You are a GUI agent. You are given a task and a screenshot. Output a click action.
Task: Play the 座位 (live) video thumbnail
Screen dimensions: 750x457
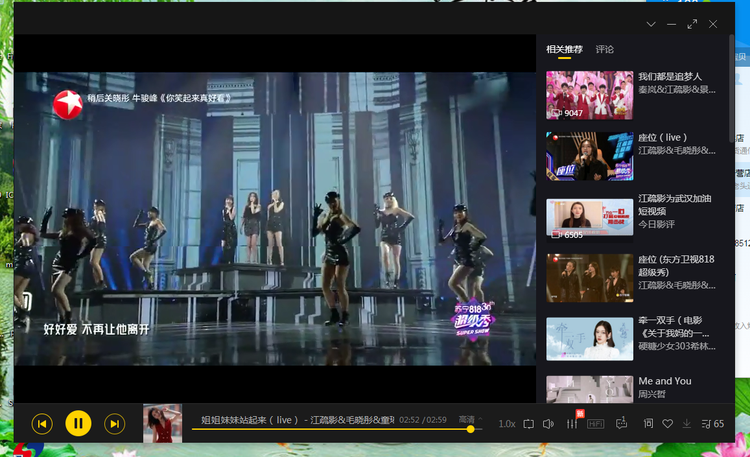[590, 156]
